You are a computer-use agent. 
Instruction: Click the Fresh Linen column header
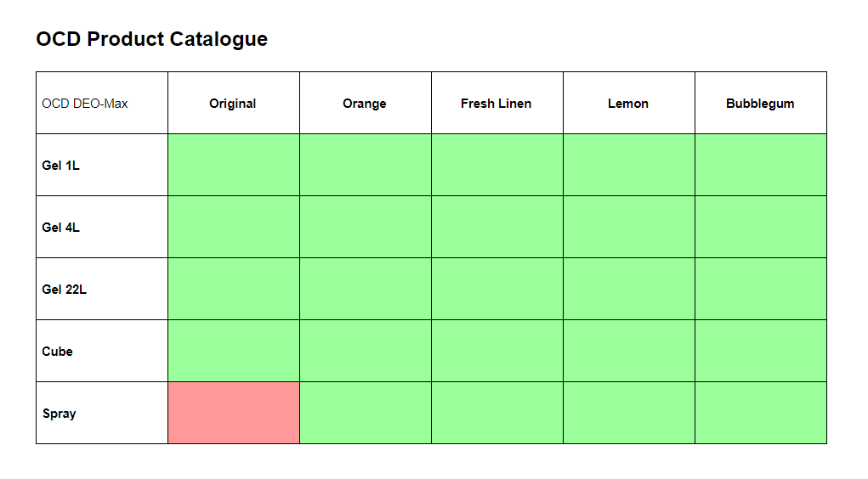pyautogui.click(x=496, y=104)
